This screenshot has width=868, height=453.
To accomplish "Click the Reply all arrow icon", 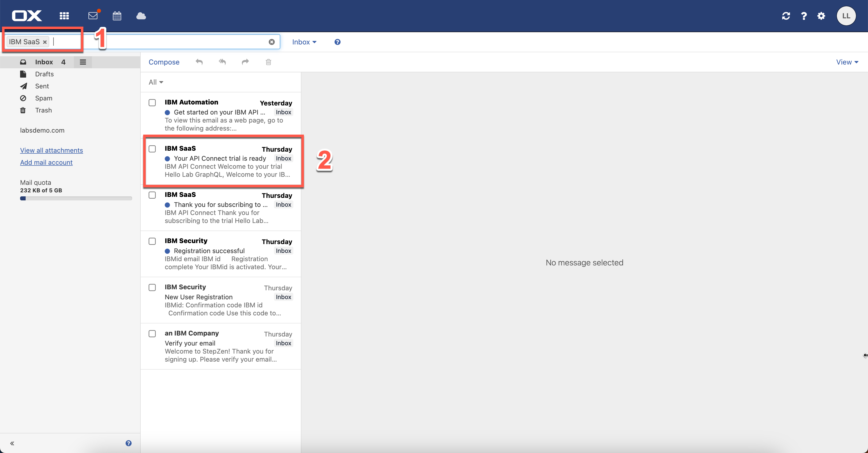I will click(222, 62).
